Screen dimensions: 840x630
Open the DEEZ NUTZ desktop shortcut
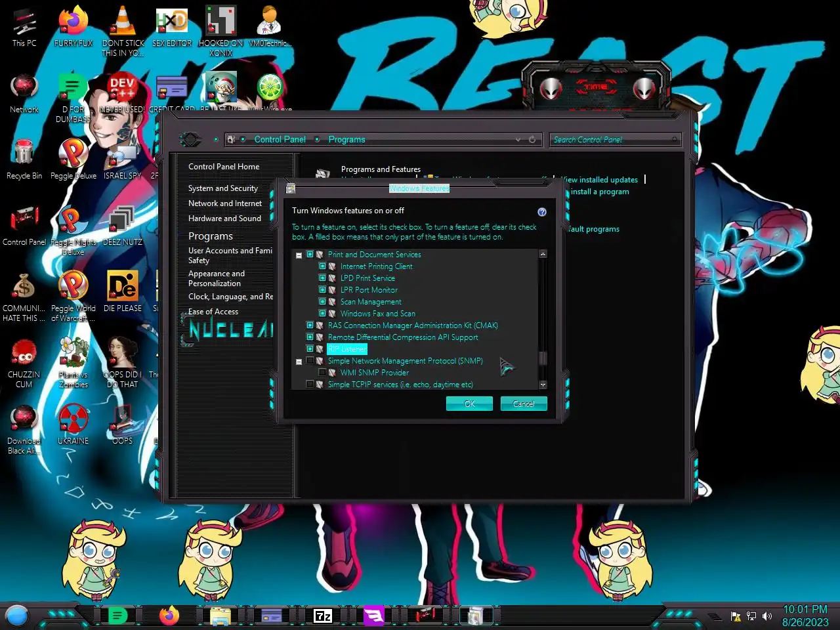tap(123, 226)
